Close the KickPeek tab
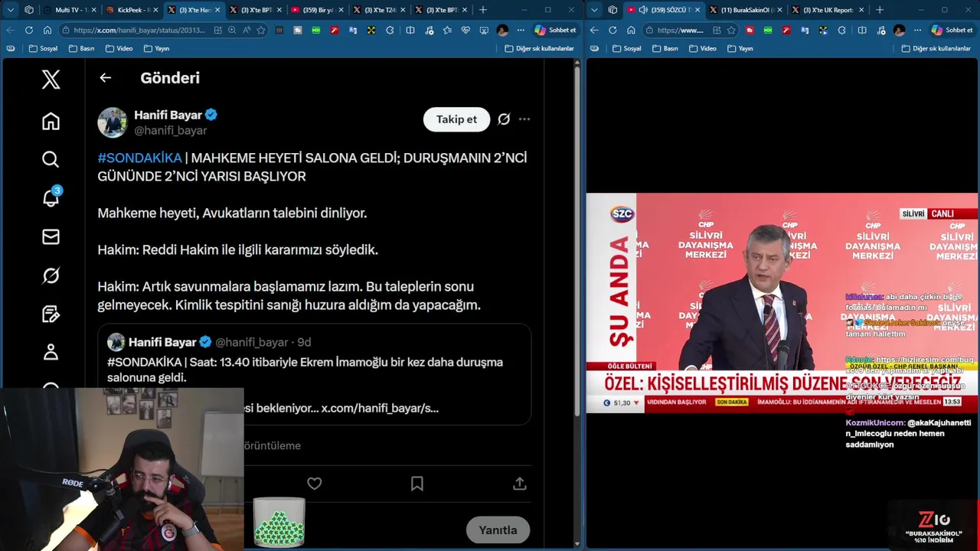The image size is (980, 551). tap(155, 10)
